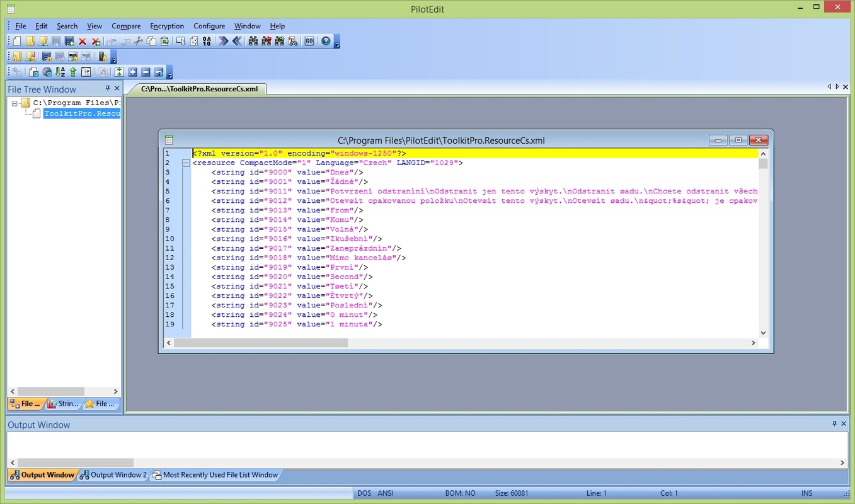Open the Search menu
Screen dimensions: 855x504
tap(67, 26)
